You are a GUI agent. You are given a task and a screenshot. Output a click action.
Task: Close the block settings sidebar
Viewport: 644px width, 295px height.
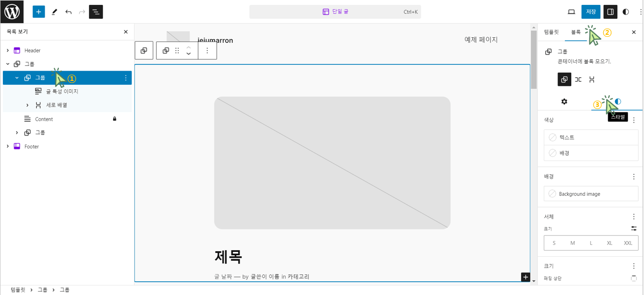point(634,32)
